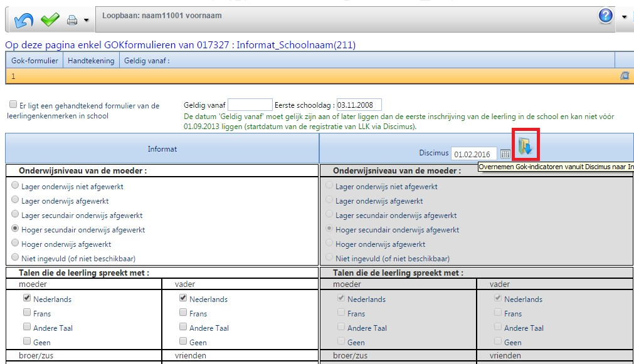Check Geen under moeder in Informat column

pyautogui.click(x=27, y=341)
